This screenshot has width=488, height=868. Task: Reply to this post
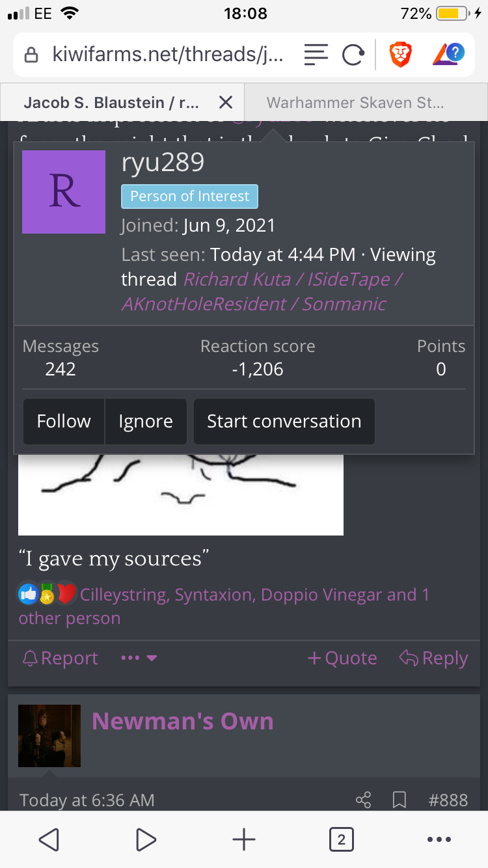pos(433,658)
